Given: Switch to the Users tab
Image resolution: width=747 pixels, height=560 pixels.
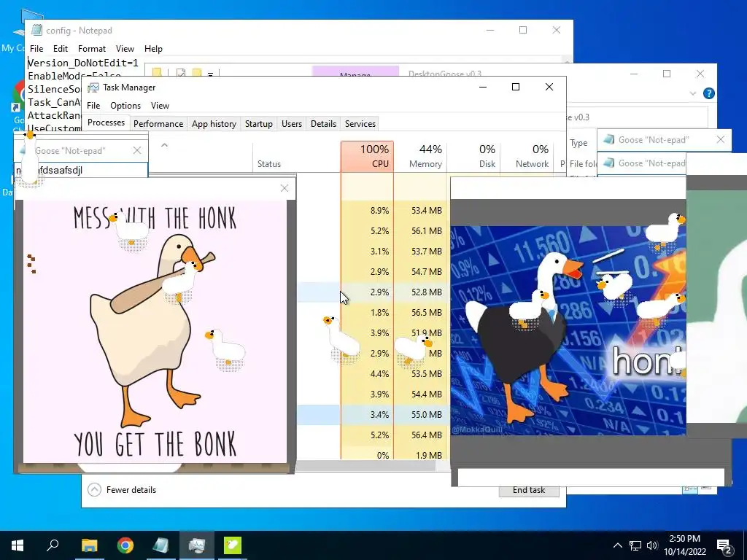Looking at the screenshot, I should point(292,124).
